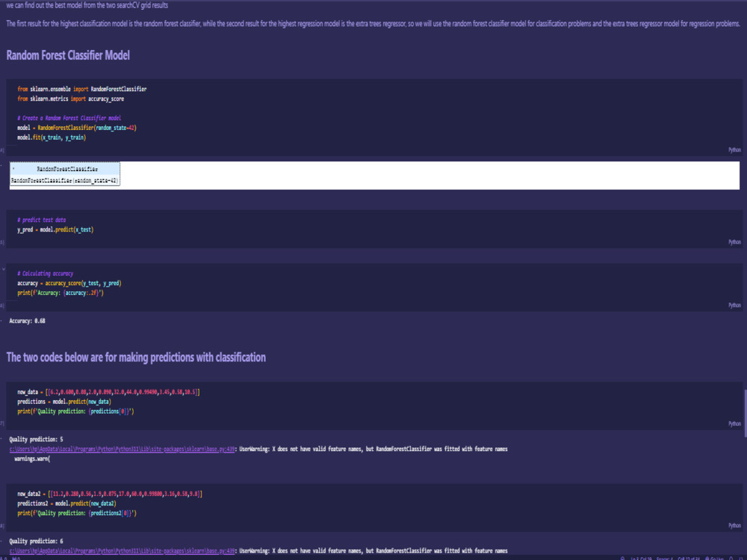The width and height of the screenshot is (747, 560).
Task: Click the 'we can find out the best model' markdown line
Action: pos(87,5)
